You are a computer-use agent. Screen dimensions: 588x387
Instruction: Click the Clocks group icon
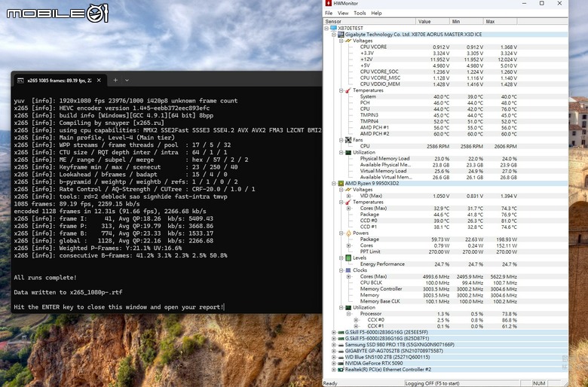348,270
